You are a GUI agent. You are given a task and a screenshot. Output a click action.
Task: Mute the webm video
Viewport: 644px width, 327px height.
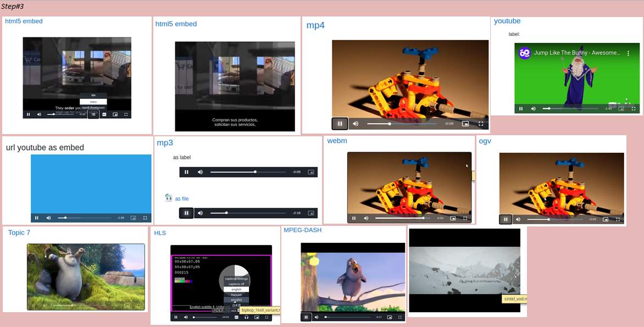click(366, 218)
